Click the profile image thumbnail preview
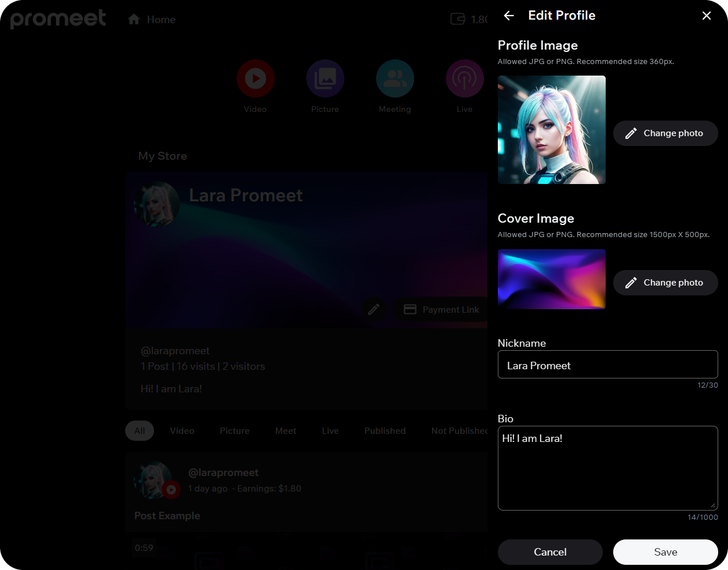The width and height of the screenshot is (728, 570). 551,130
